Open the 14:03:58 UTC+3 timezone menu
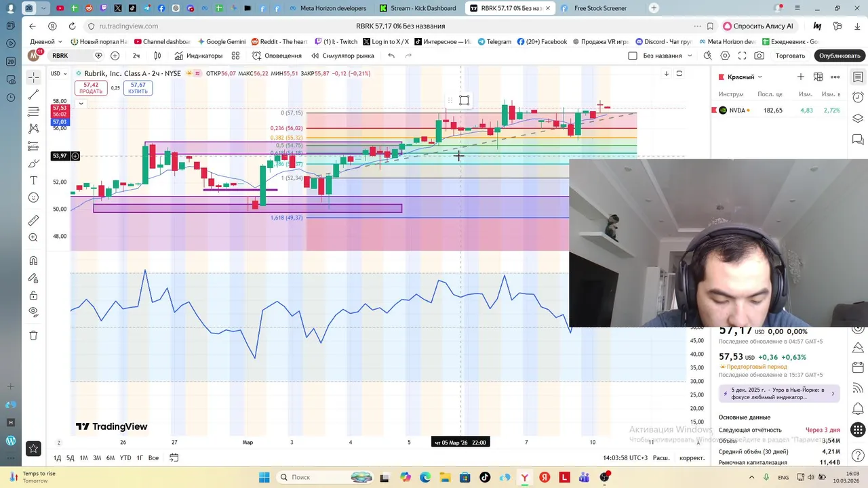The height and width of the screenshot is (488, 868). (x=625, y=457)
